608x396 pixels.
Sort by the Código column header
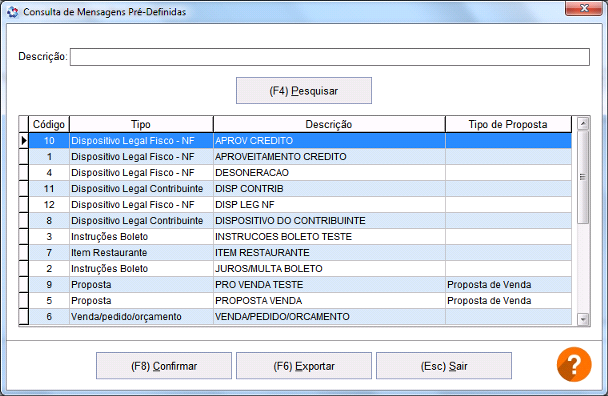pos(49,125)
